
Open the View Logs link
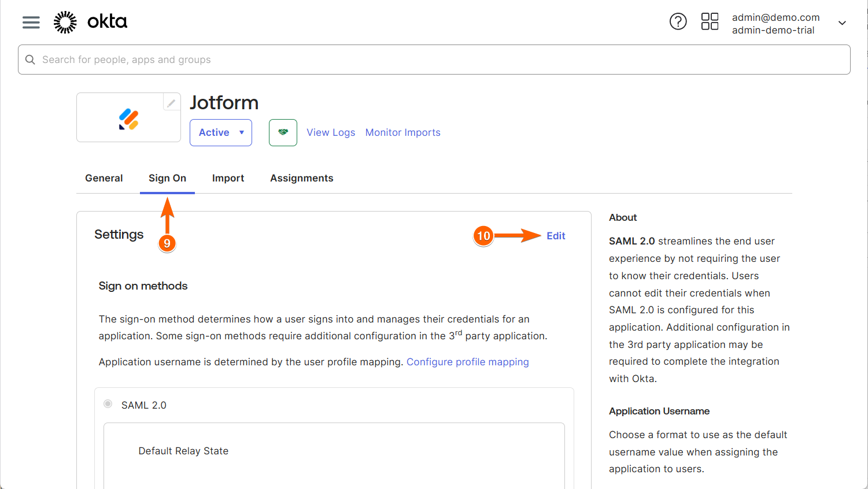point(331,132)
